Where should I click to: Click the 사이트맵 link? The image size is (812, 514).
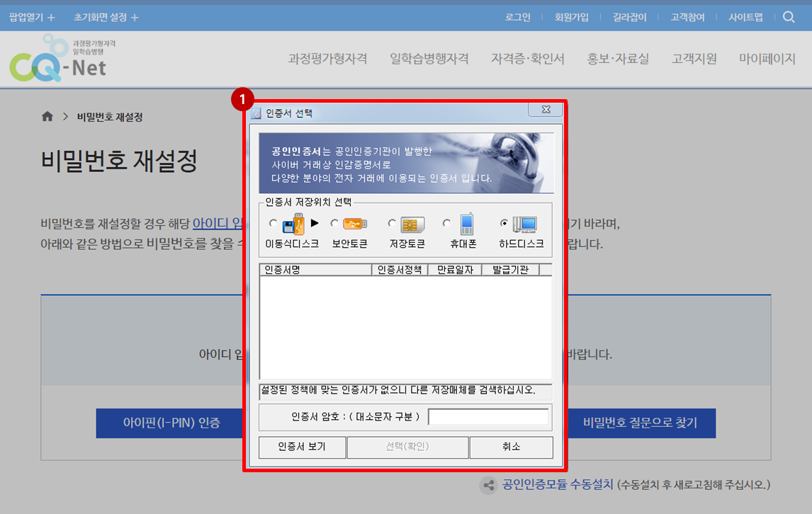pyautogui.click(x=745, y=17)
